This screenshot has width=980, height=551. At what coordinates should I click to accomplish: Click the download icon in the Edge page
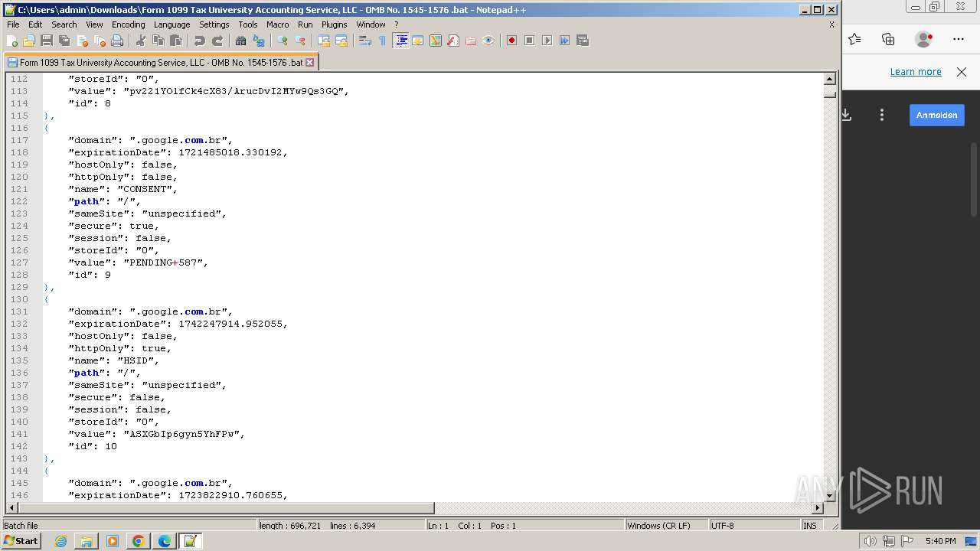coord(847,115)
